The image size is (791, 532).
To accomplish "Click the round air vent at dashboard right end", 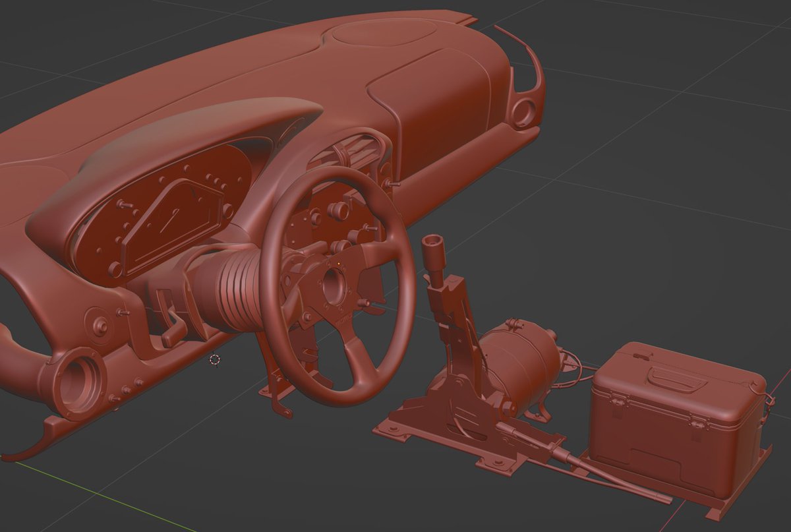I will (x=525, y=112).
